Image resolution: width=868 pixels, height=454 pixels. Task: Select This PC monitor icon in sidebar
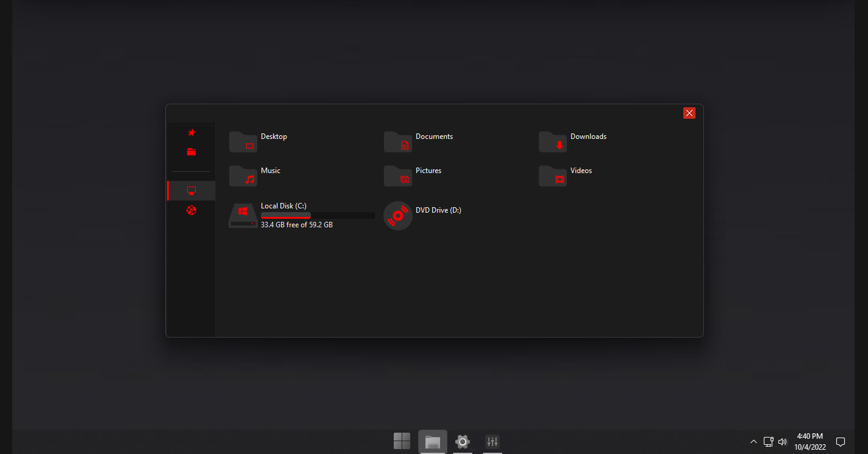191,190
